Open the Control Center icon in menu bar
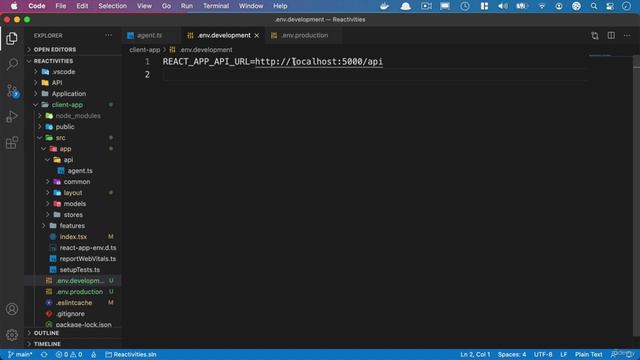This screenshot has height=360, width=640. (x=610, y=6)
